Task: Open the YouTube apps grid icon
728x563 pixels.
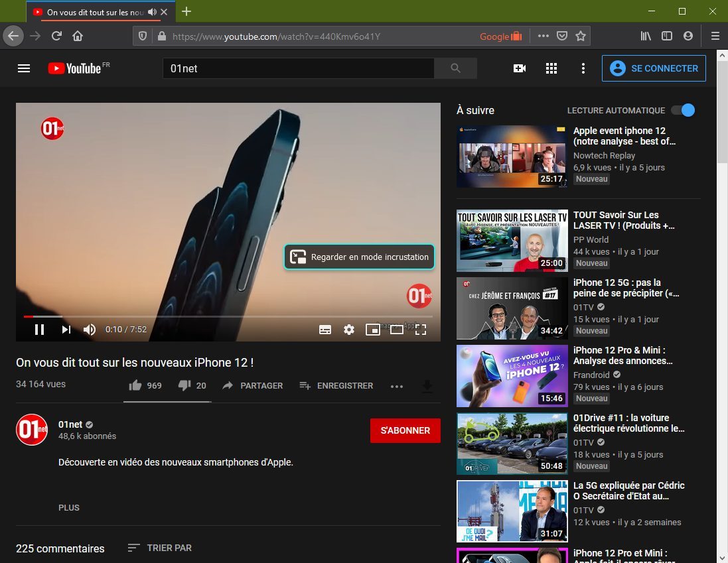Action: click(x=551, y=69)
